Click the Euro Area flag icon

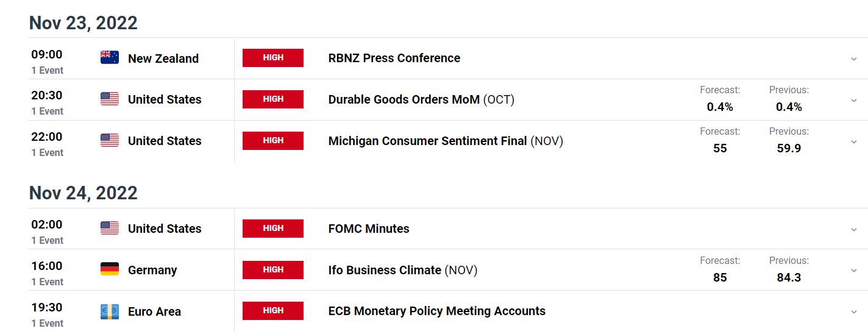tap(110, 311)
